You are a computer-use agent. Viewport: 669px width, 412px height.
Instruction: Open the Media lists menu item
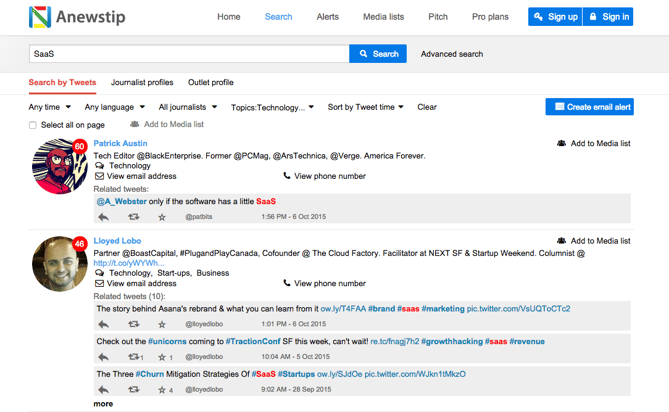[383, 17]
